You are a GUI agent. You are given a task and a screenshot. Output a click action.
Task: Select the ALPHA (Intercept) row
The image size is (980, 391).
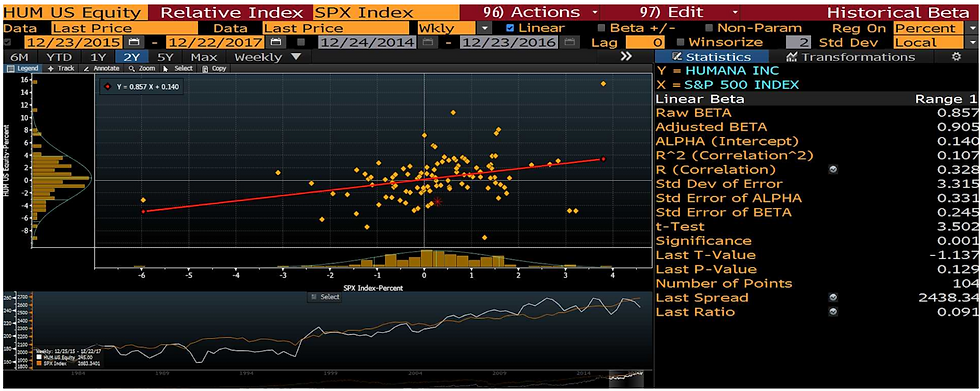pos(816,141)
